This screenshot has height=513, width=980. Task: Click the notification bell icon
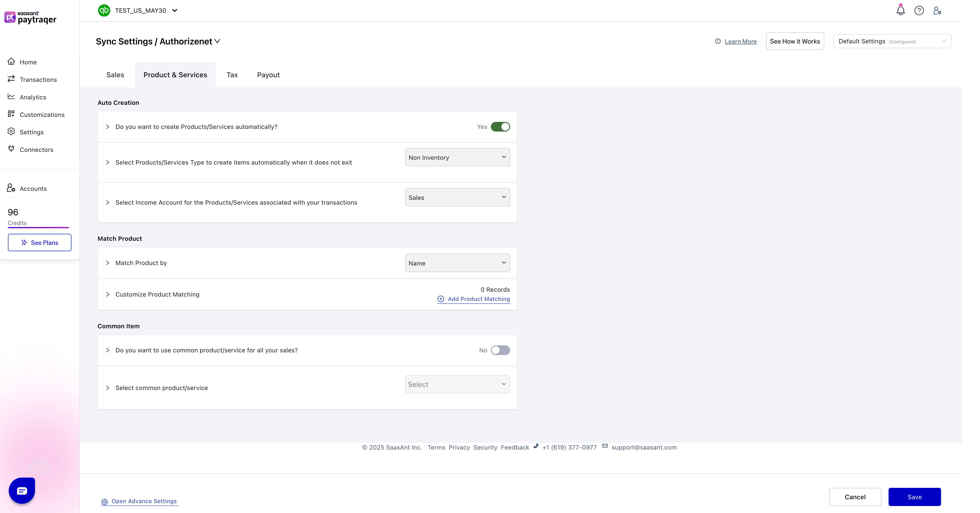[900, 10]
